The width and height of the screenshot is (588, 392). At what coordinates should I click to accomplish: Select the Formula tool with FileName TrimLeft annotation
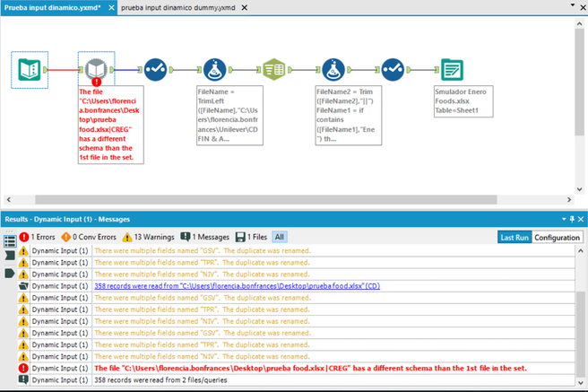tap(214, 70)
